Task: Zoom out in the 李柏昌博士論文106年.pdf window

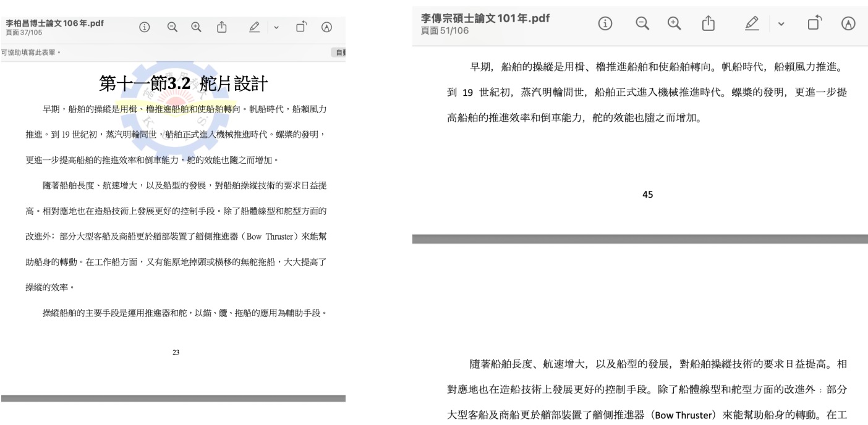Action: 172,27
